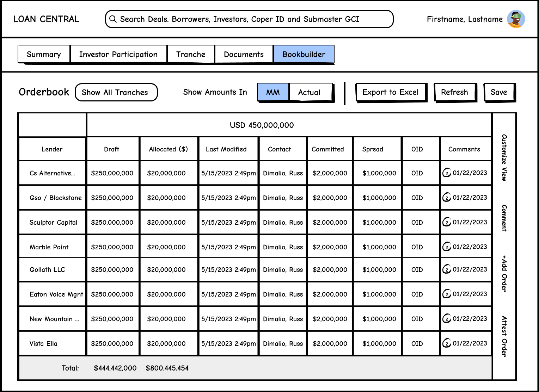Image resolution: width=539 pixels, height=392 pixels.
Task: Select lender Sculptor Capital
Action: click(x=54, y=222)
